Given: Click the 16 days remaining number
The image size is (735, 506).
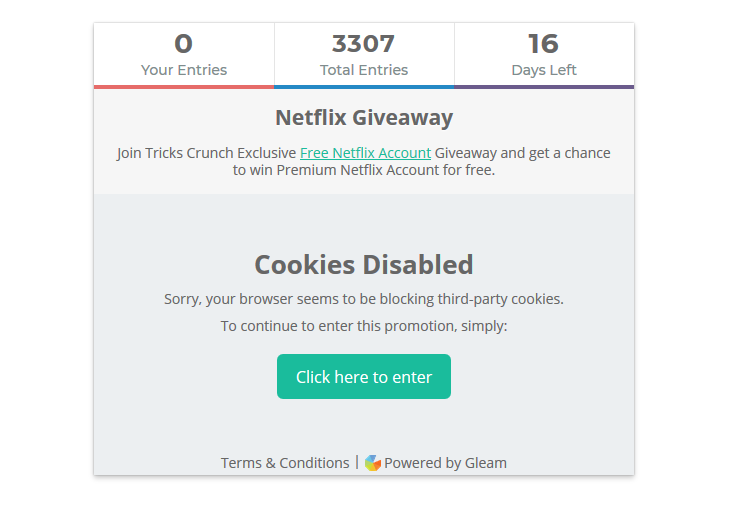Looking at the screenshot, I should 543,44.
